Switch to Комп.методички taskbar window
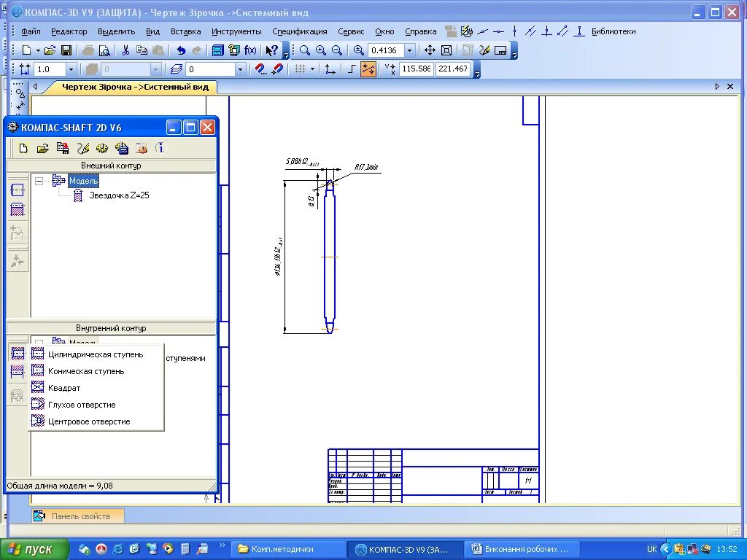Screen dimensions: 747x560 287,549
